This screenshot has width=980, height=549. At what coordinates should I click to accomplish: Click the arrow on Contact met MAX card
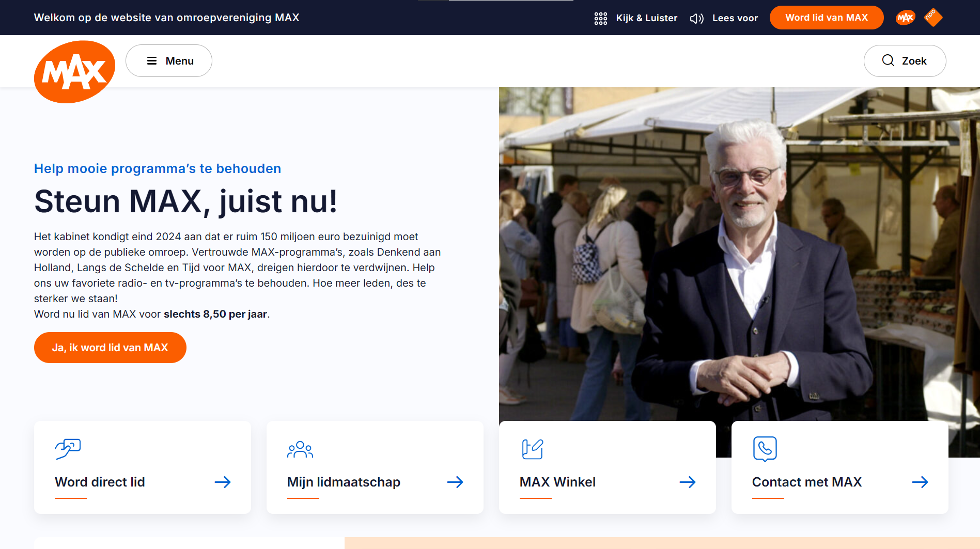(920, 482)
